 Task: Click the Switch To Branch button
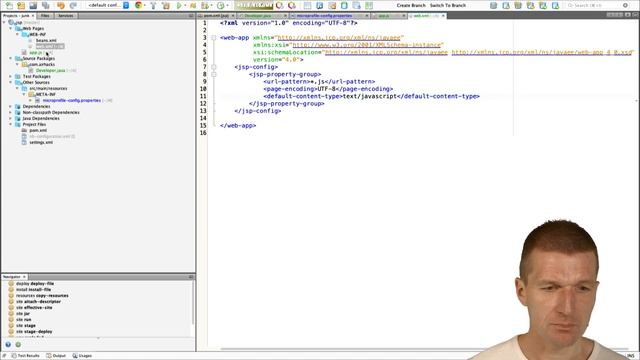448,5
